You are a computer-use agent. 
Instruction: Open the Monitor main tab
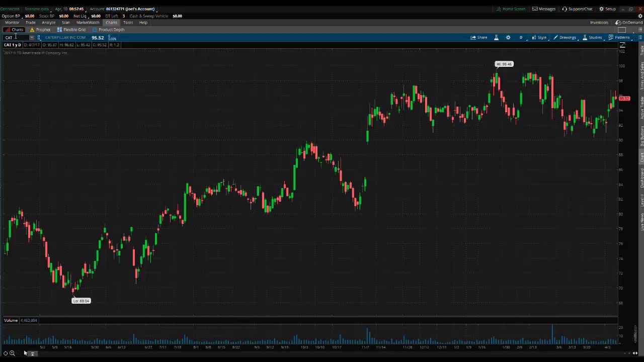pyautogui.click(x=12, y=23)
